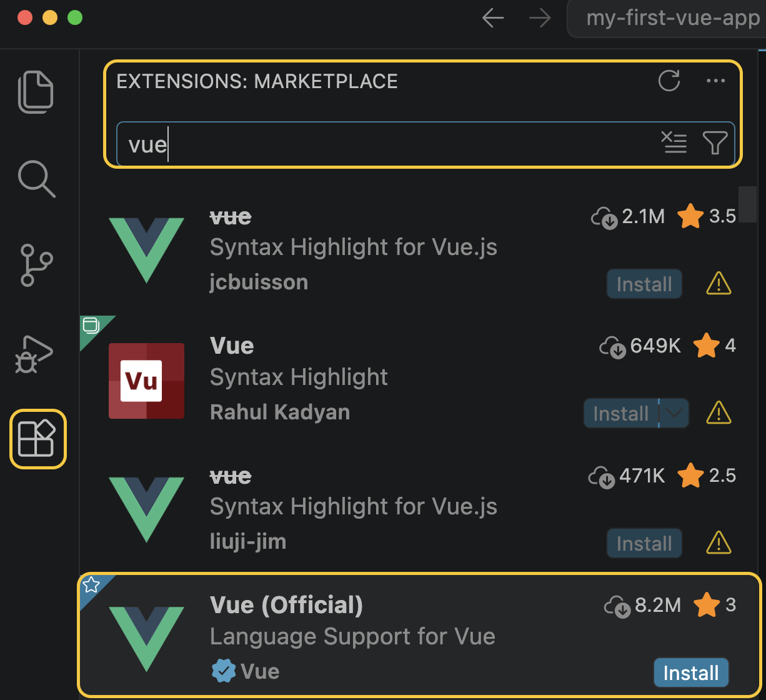This screenshot has width=766, height=700.
Task: Open the Search view in activity bar
Action: point(36,178)
